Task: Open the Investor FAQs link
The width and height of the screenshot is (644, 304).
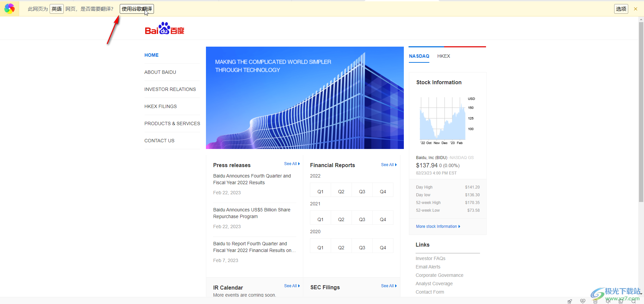Action: coord(430,258)
